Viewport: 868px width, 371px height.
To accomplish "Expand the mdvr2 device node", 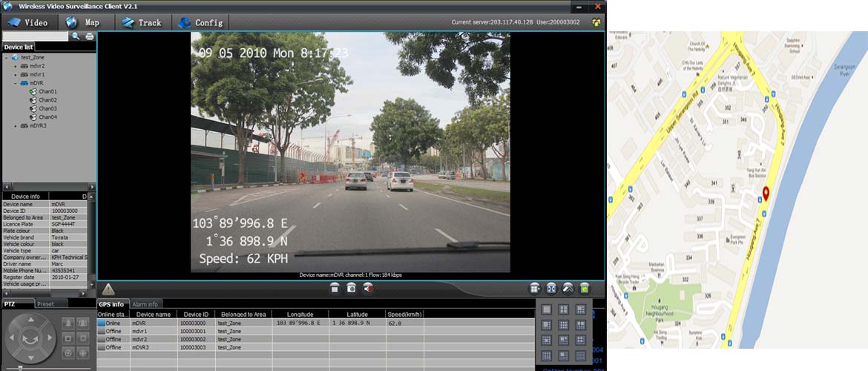I will [x=15, y=66].
